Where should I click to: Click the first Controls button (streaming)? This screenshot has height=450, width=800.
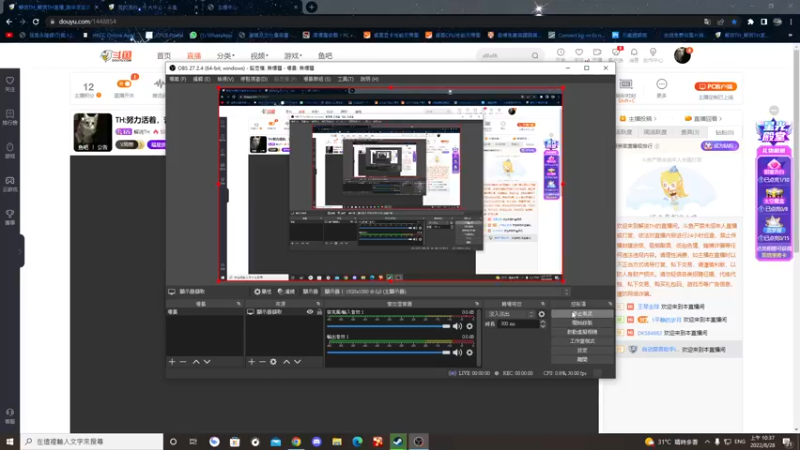[x=582, y=314]
